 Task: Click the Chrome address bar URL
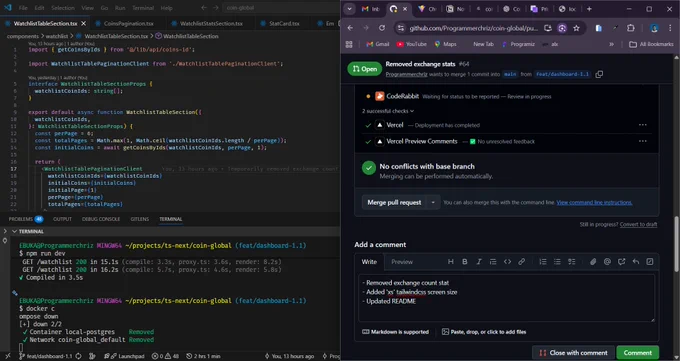473,28
